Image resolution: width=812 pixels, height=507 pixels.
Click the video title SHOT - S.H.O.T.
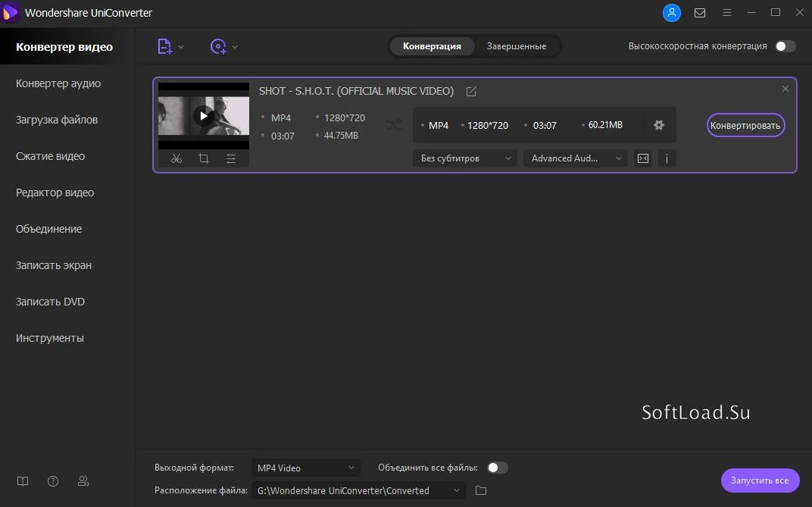[356, 91]
